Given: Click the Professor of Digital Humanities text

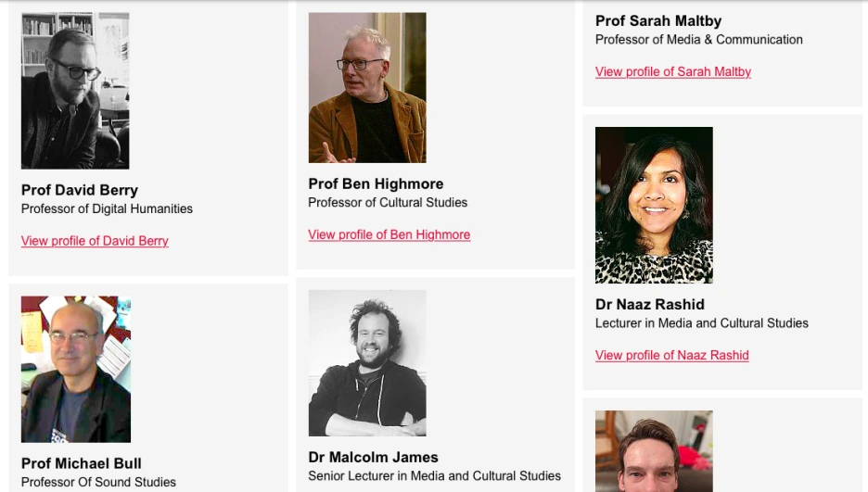Looking at the screenshot, I should pos(107,208).
